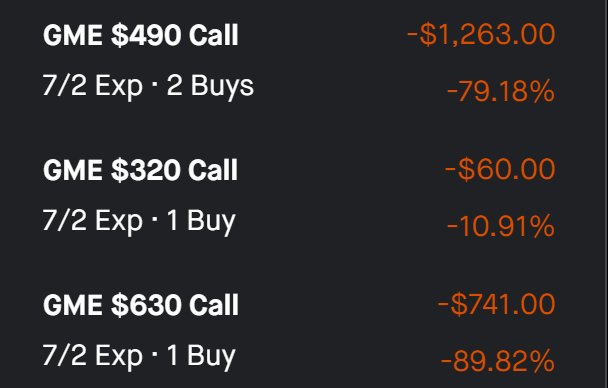The image size is (608, 388).
Task: Click the $630 strike price text
Action: [146, 305]
